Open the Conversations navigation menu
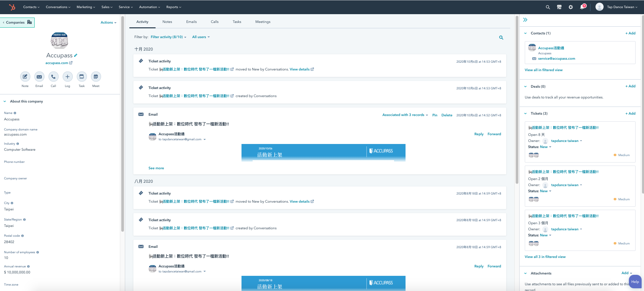Viewport: 644px width, 291px height. [x=58, y=7]
